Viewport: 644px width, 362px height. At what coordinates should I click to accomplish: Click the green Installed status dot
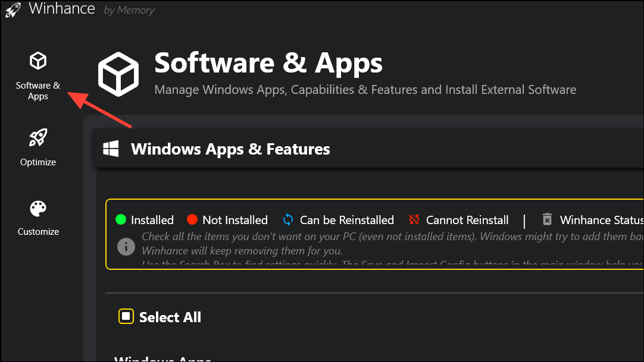click(x=122, y=220)
